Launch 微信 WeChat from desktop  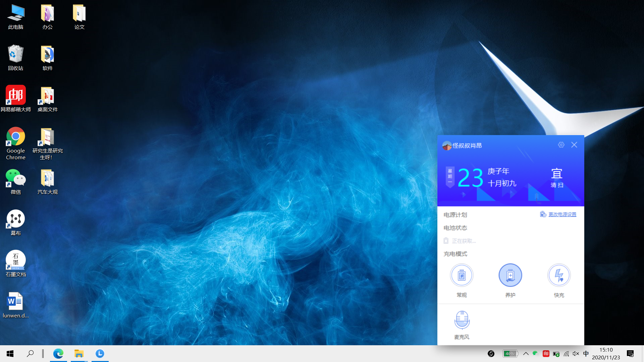point(16,182)
